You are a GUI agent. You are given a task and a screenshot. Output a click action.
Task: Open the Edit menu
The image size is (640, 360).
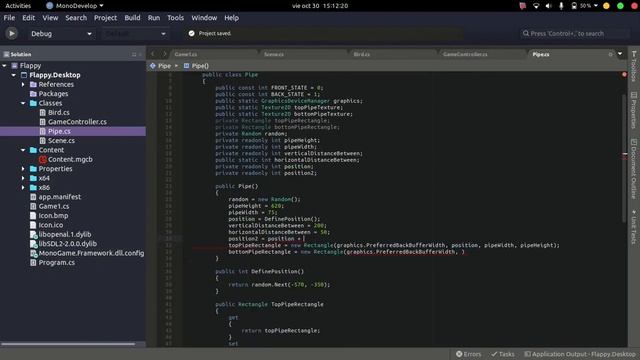click(28, 18)
